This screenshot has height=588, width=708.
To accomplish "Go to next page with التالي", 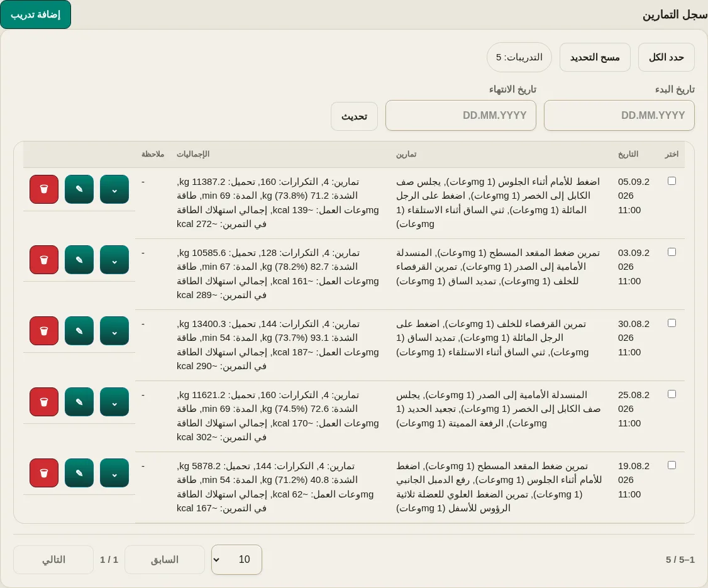I will pyautogui.click(x=53, y=560).
